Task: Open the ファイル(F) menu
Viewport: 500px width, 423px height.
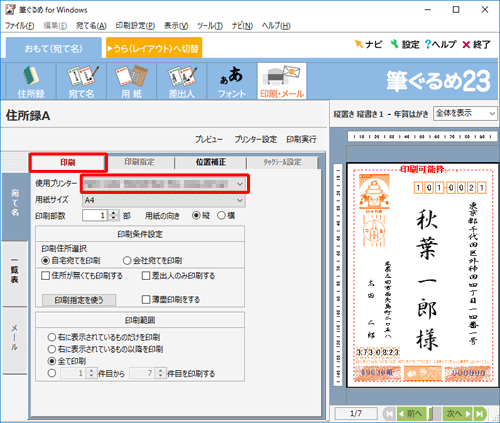Action: (19, 26)
